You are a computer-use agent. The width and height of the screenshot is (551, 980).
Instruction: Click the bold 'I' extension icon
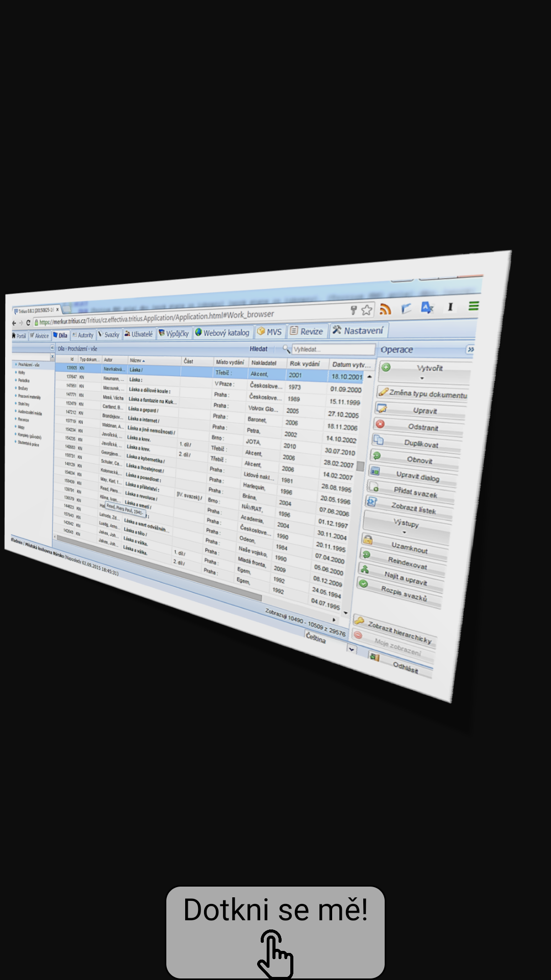pos(450,306)
